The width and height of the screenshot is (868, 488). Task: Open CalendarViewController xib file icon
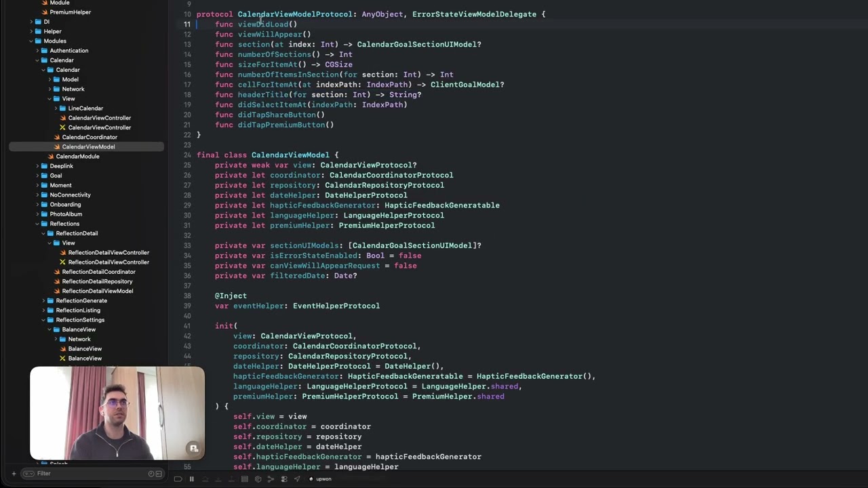62,127
